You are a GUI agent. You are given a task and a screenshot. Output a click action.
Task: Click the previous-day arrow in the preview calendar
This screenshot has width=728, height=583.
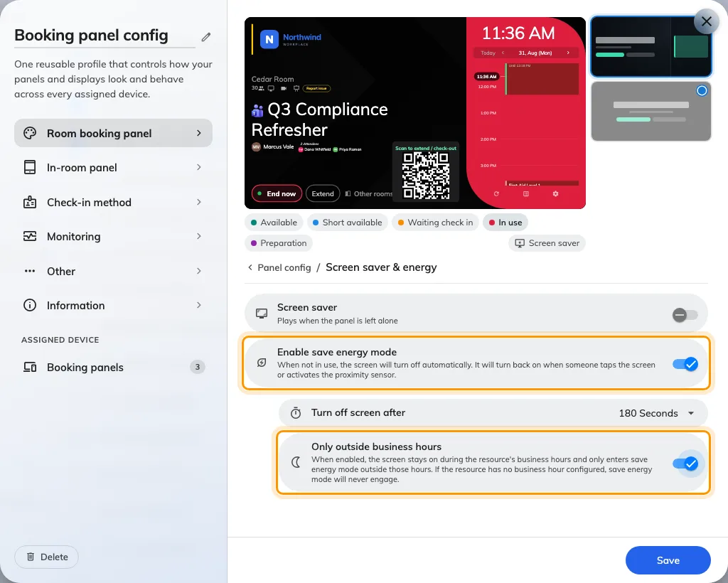click(503, 53)
